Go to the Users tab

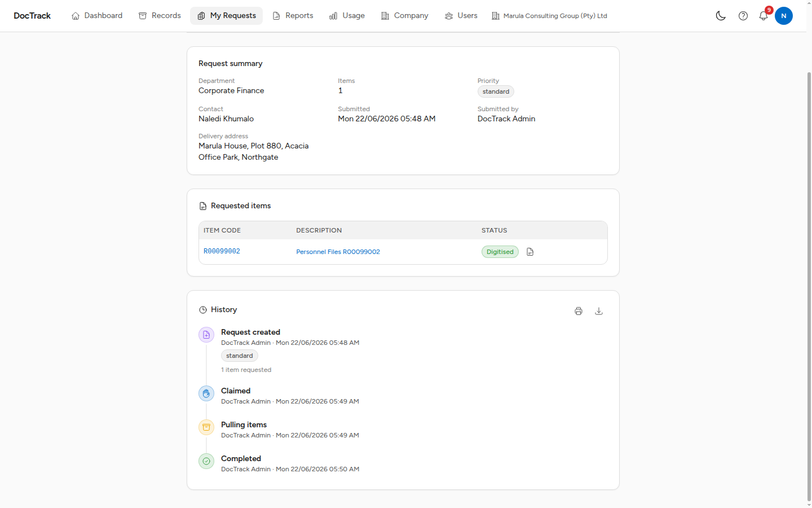[461, 16]
